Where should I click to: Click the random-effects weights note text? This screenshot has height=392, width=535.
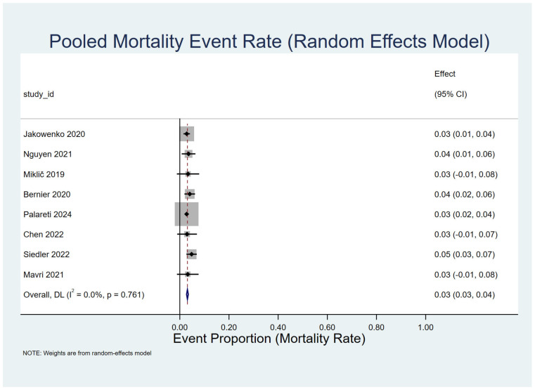pos(87,353)
